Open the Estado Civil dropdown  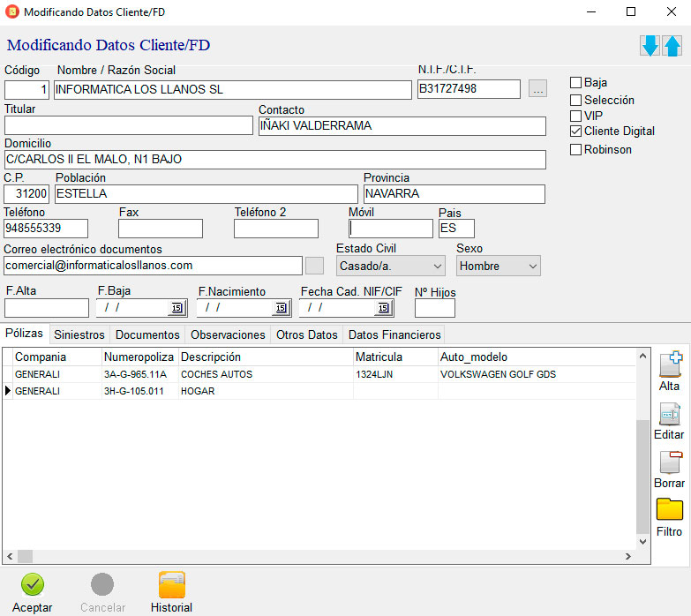point(391,267)
